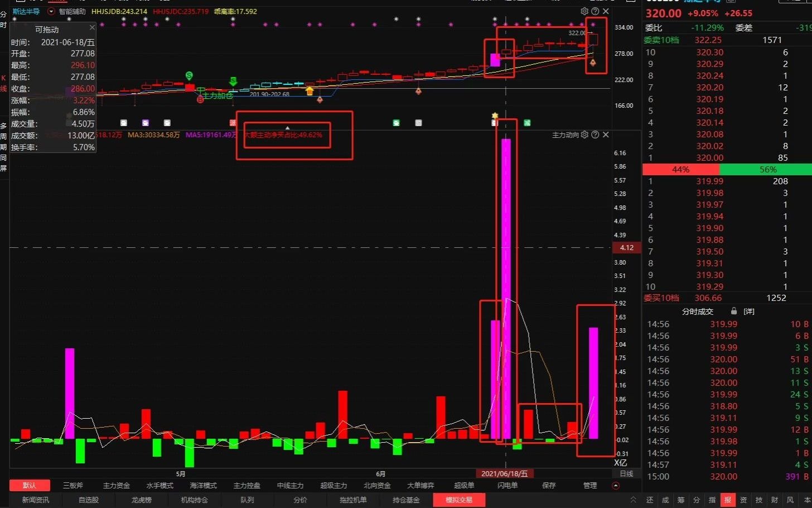Click the 委卖10档 header label
The width and height of the screenshot is (812, 508).
pyautogui.click(x=661, y=40)
